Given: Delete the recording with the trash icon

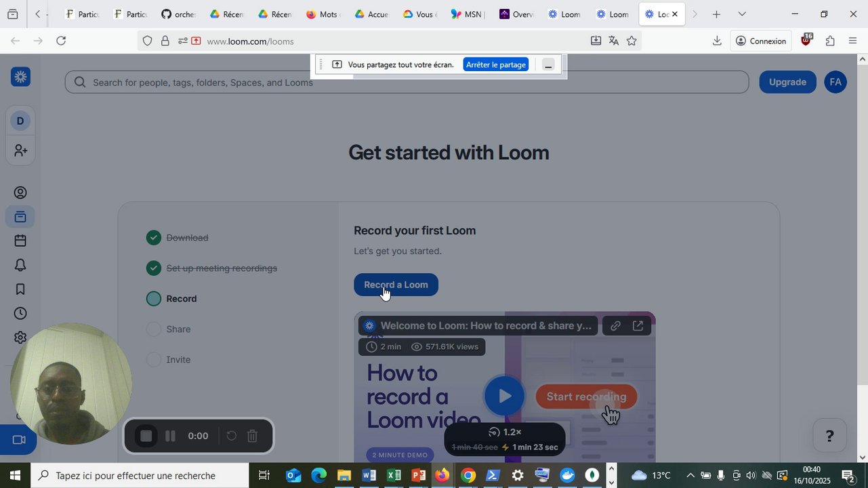Looking at the screenshot, I should tap(252, 436).
